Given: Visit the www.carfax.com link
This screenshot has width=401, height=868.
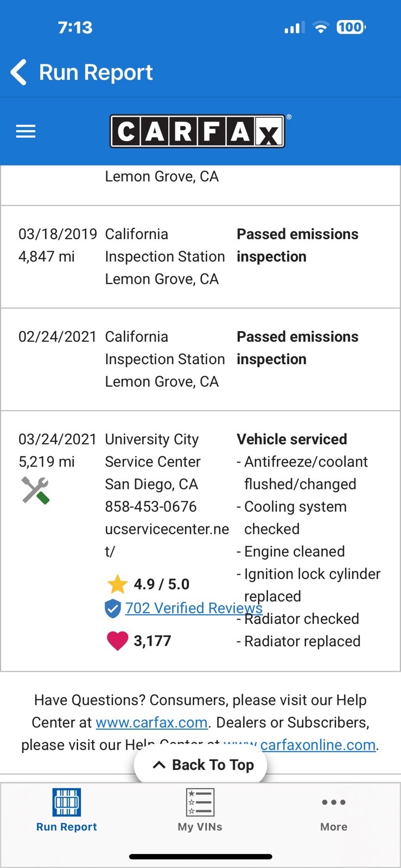Looking at the screenshot, I should (151, 723).
